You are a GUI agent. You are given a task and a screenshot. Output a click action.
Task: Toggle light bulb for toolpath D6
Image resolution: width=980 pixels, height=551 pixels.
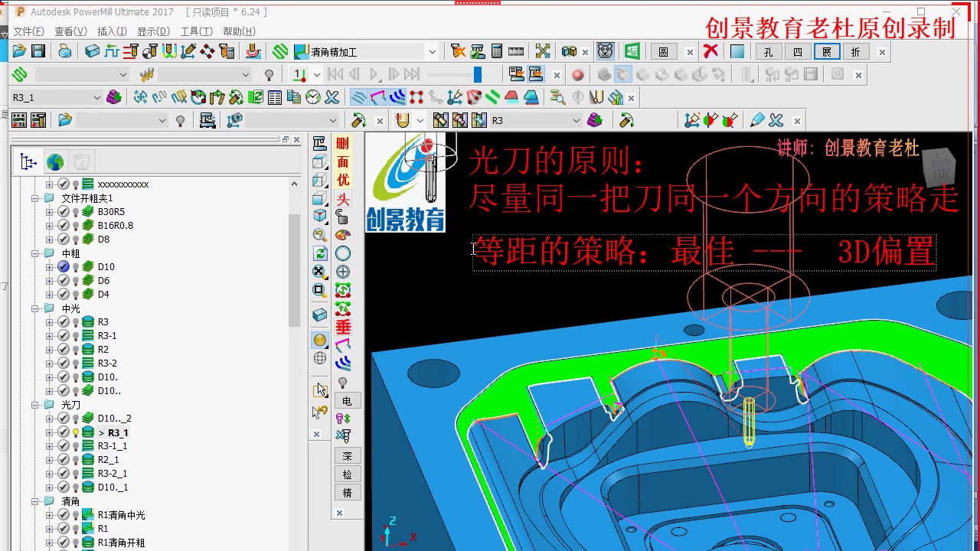coord(76,280)
